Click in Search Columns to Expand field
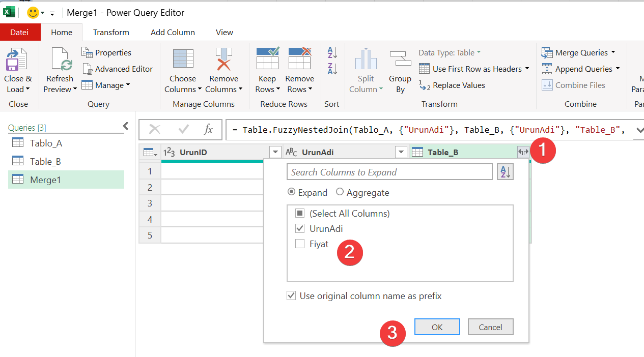Screen dimensions: 644x357 389,172
